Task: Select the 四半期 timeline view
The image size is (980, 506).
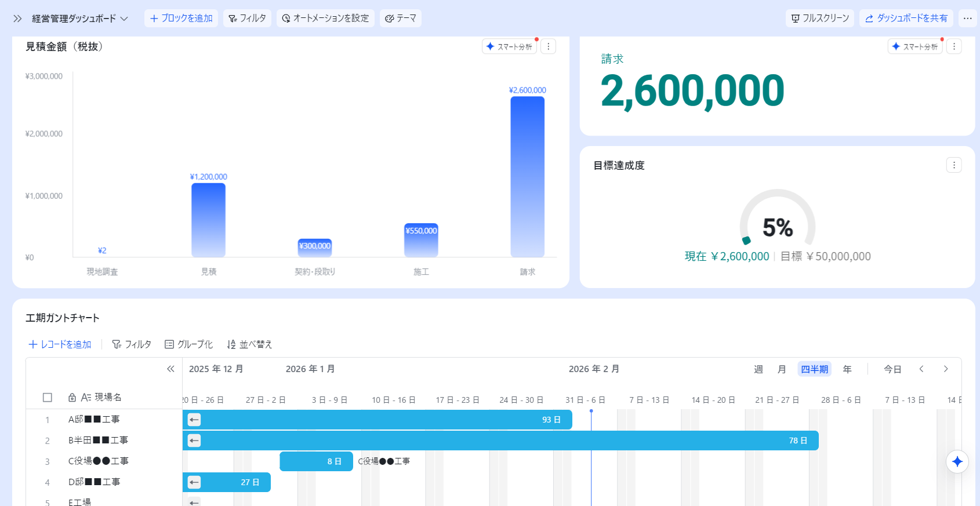Action: pos(814,369)
